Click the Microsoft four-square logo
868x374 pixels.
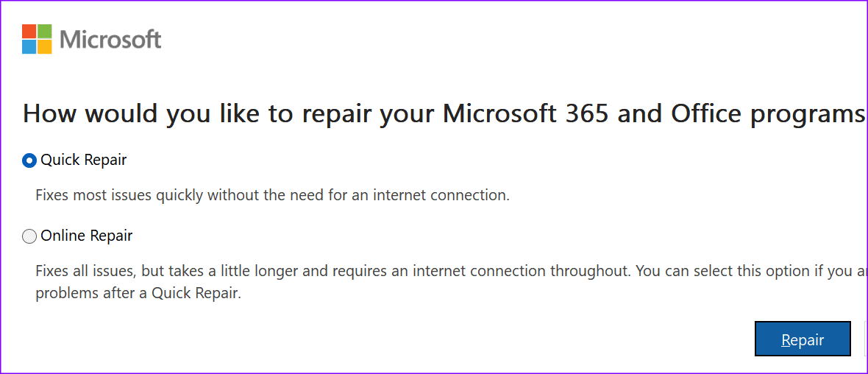coord(37,39)
